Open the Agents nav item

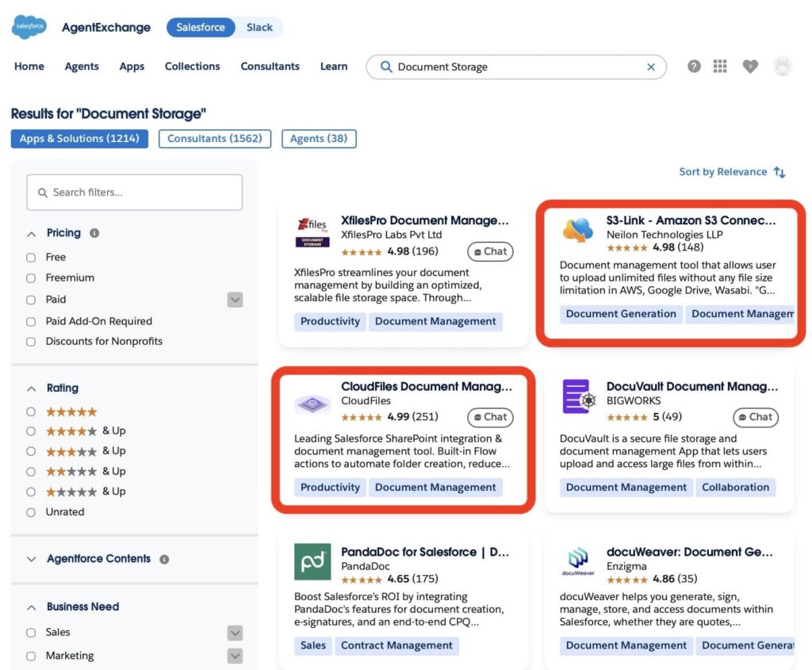coord(82,67)
